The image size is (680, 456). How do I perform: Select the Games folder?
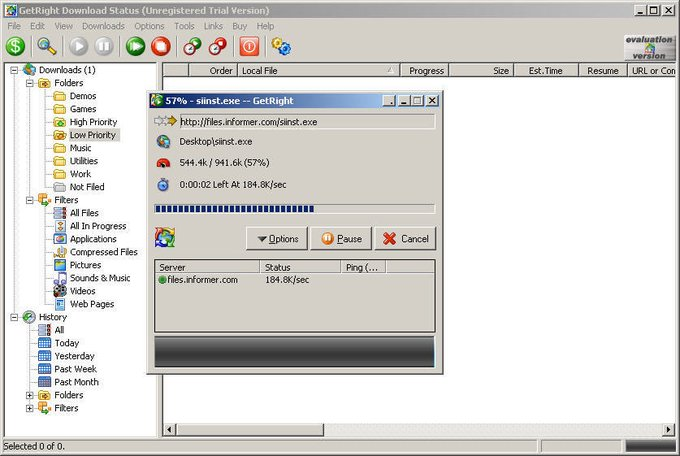coord(83,109)
